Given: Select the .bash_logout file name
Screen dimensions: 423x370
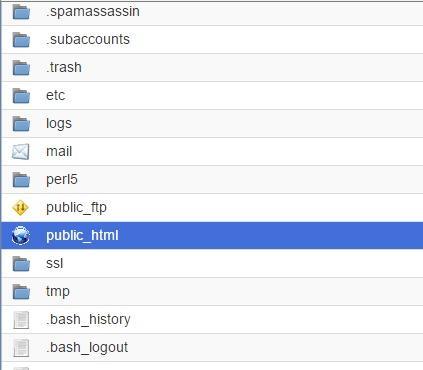Looking at the screenshot, I should [87, 348].
